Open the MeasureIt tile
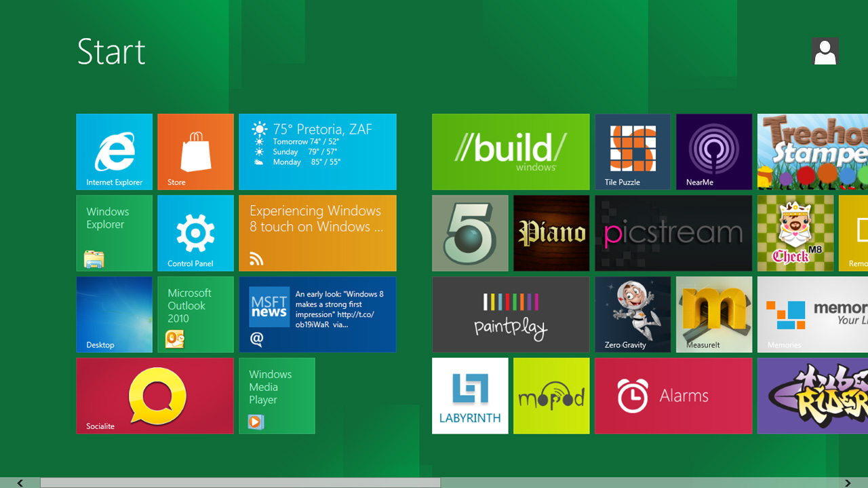The width and height of the screenshot is (868, 488). pos(714,314)
